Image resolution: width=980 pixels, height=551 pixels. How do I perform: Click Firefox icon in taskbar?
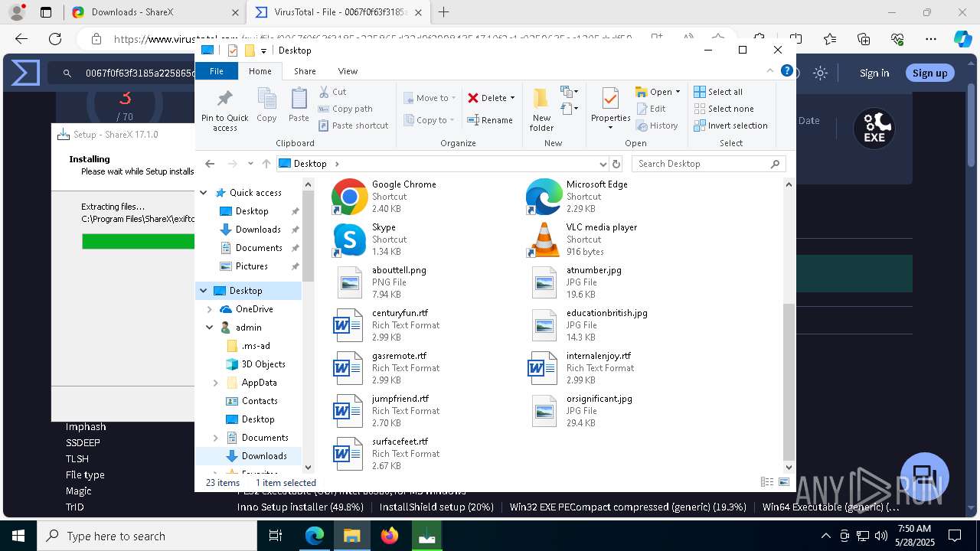coord(390,536)
